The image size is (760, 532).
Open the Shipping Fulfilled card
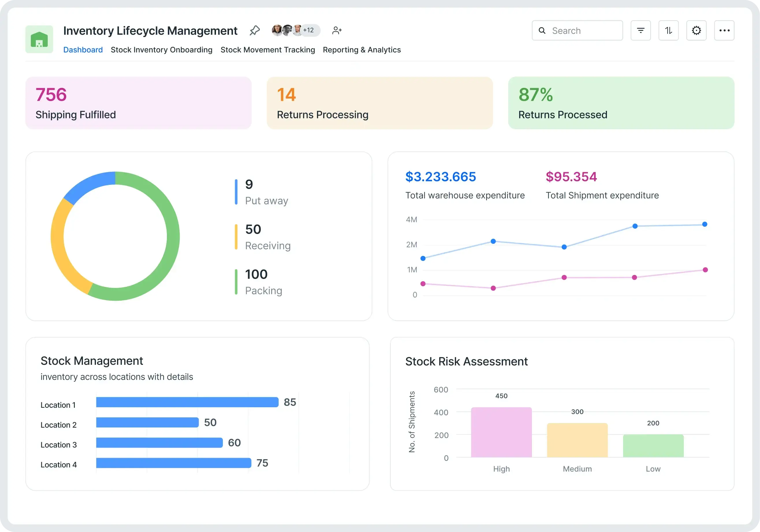click(138, 103)
